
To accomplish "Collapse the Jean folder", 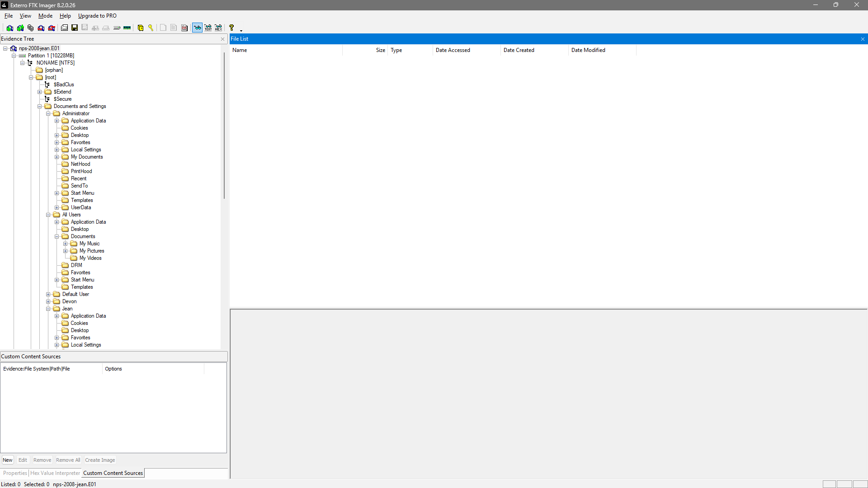I will click(48, 309).
